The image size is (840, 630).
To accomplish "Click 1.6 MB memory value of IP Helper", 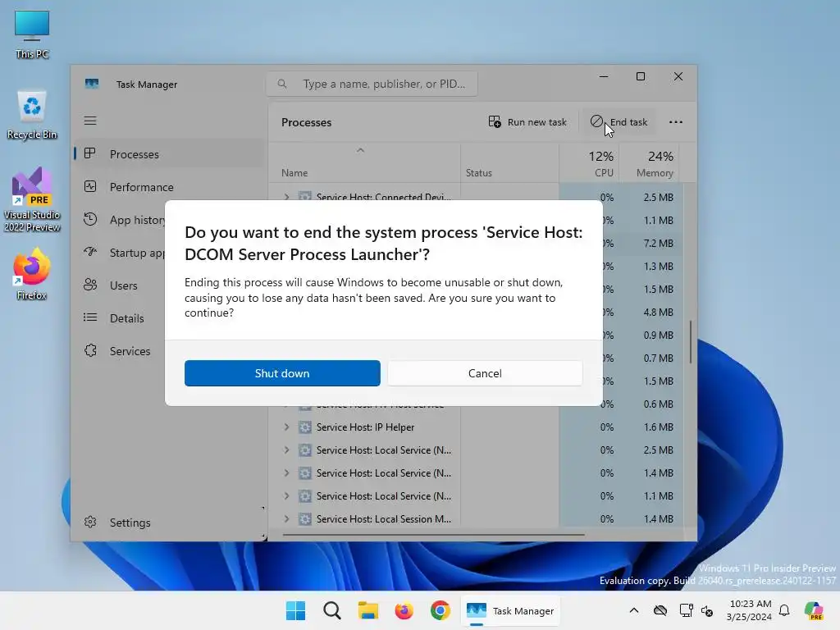I will [x=658, y=427].
